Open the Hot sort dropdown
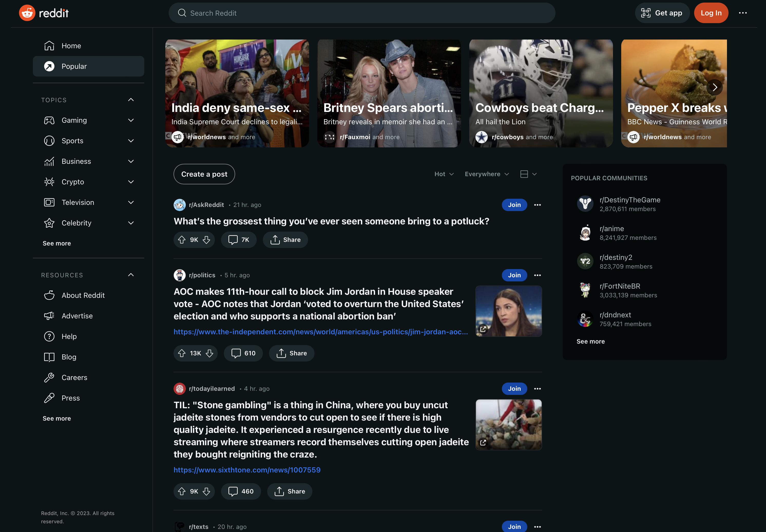 coord(444,174)
